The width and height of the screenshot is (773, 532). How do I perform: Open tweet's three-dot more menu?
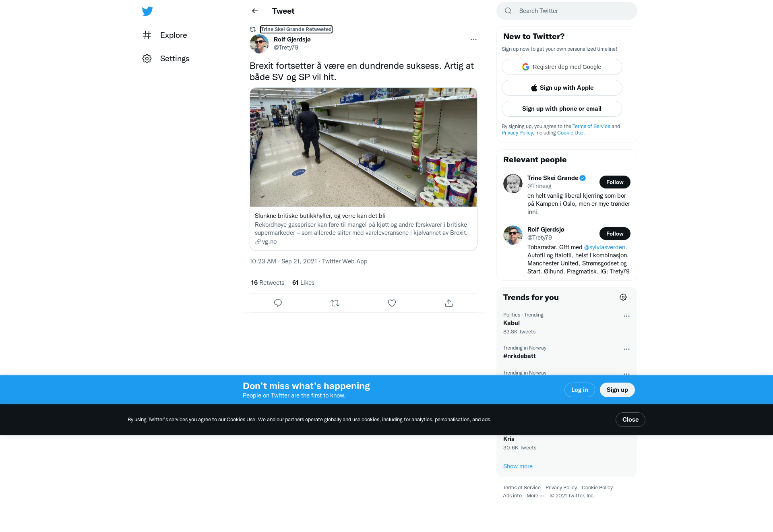pyautogui.click(x=473, y=39)
